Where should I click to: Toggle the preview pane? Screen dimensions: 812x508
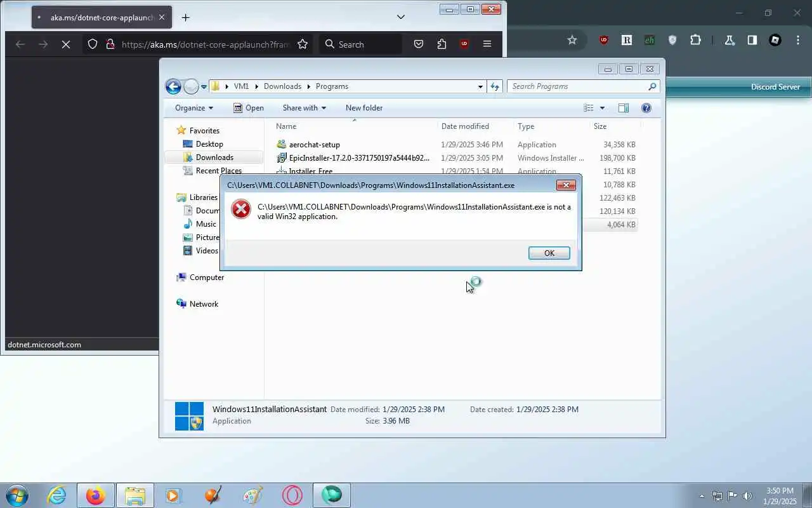coord(624,108)
